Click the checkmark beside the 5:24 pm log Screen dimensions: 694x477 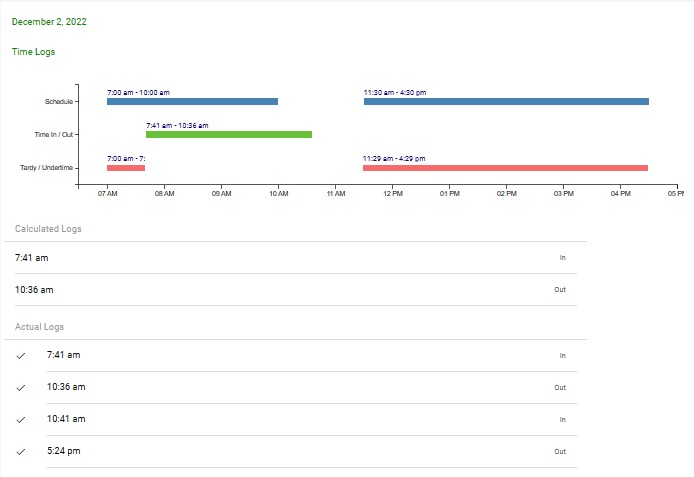(20, 451)
